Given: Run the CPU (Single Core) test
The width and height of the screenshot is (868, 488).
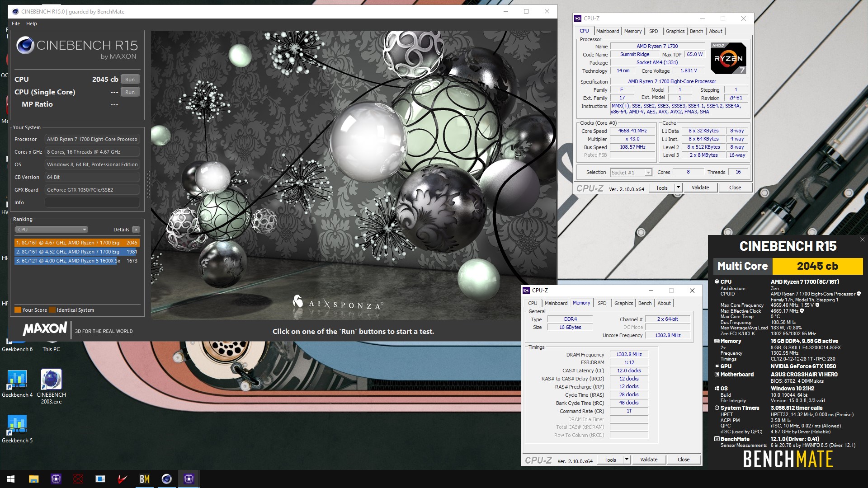Looking at the screenshot, I should tap(130, 92).
